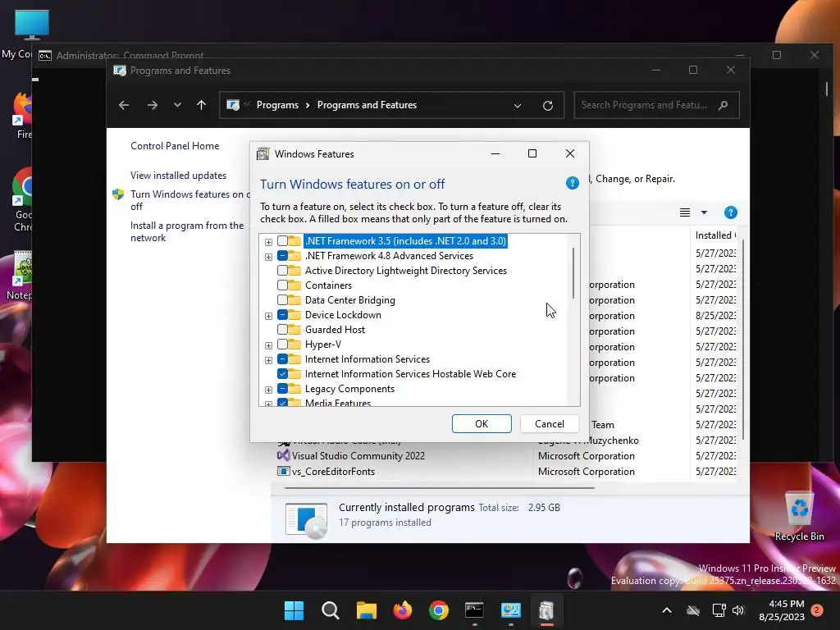Open Programs and Features help icon

point(730,212)
